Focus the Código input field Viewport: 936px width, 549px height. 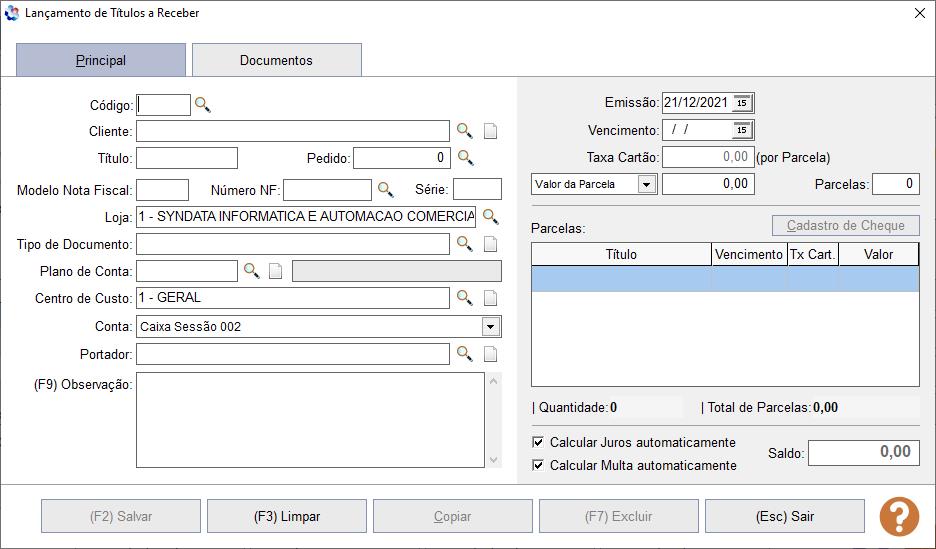(x=164, y=105)
